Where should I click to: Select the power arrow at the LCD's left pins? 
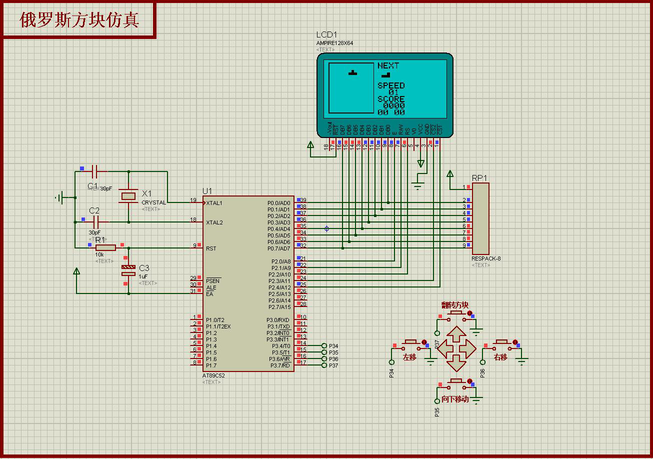coord(310,145)
